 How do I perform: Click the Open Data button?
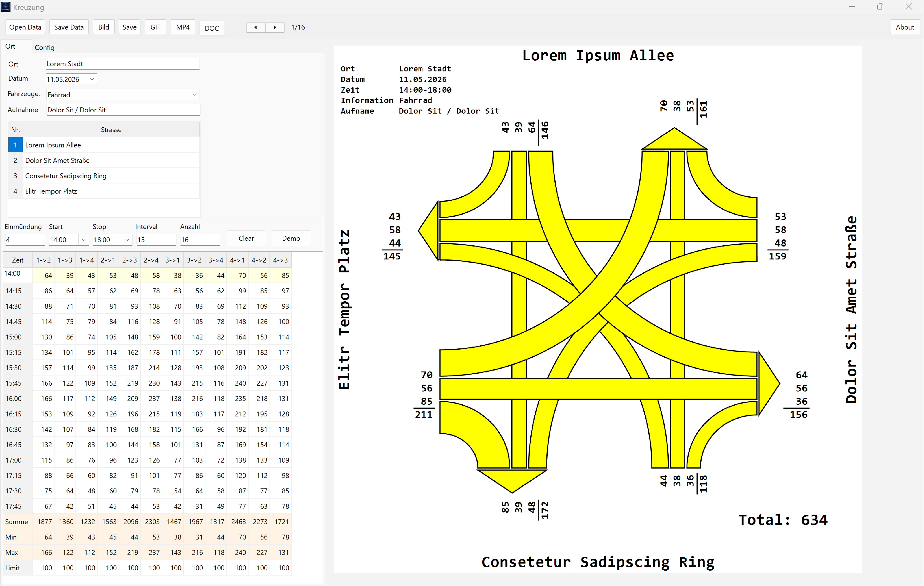[25, 27]
